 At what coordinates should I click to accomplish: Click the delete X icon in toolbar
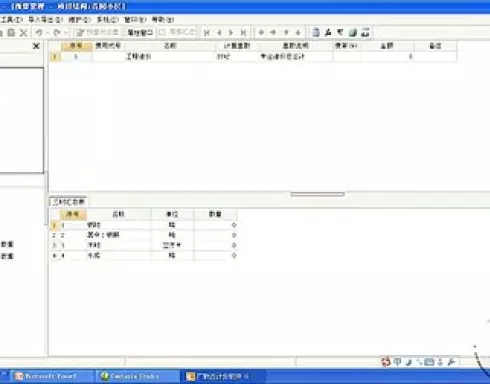(23, 33)
